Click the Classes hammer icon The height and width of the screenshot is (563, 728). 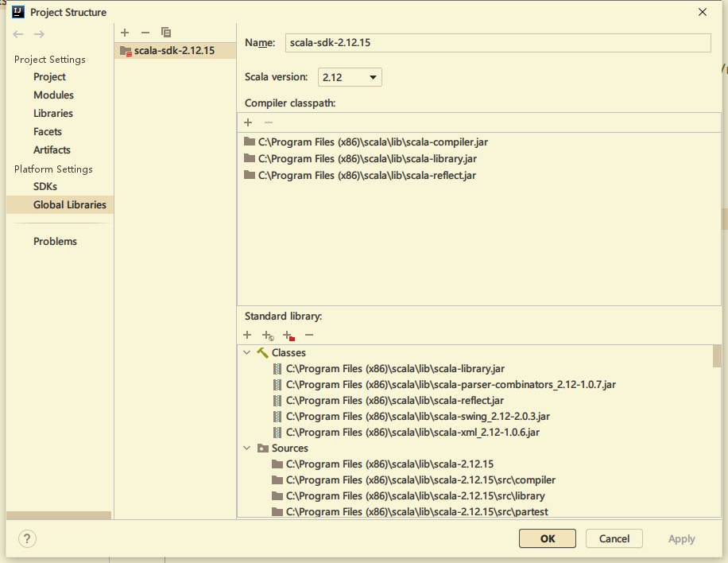coord(262,353)
